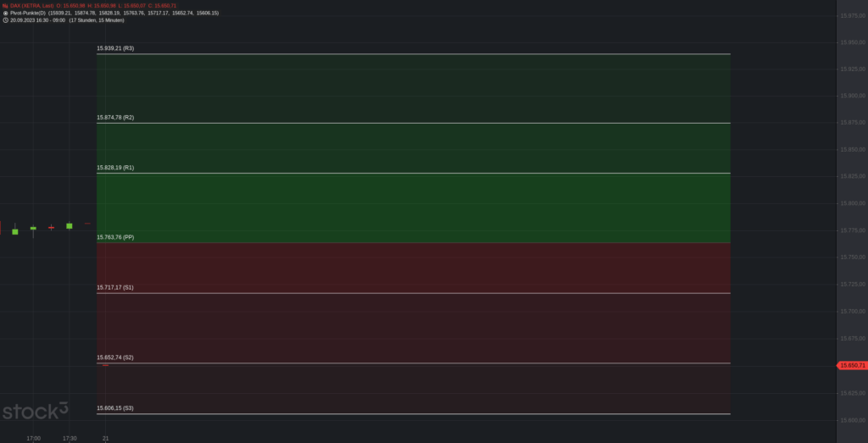
Task: Click the 15.828,19 (R1) label
Action: click(115, 168)
